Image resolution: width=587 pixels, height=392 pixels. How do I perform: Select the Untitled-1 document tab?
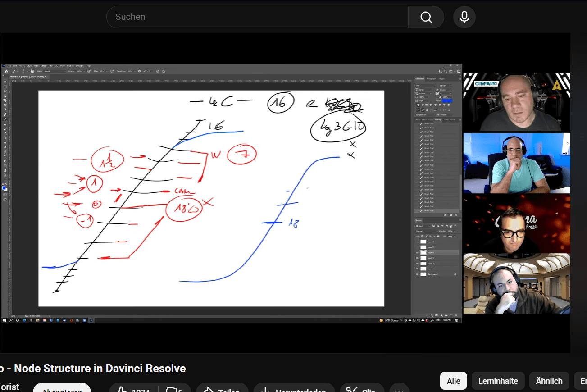[x=28, y=77]
